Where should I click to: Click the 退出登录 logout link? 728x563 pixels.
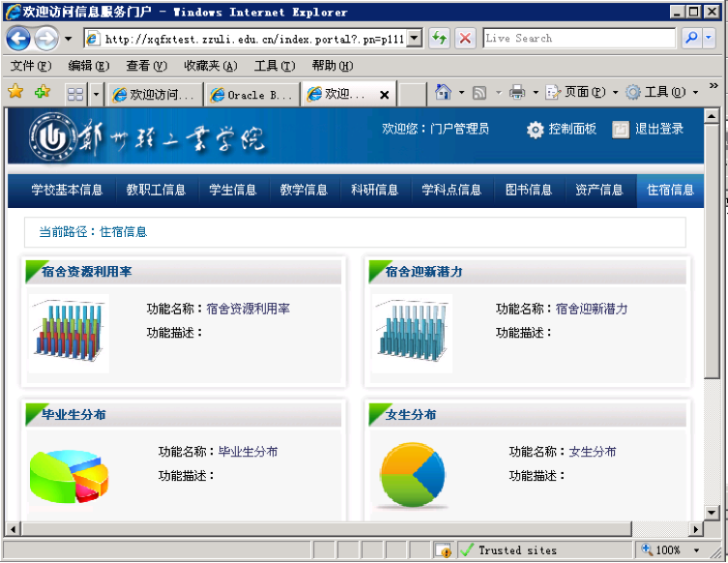[658, 129]
